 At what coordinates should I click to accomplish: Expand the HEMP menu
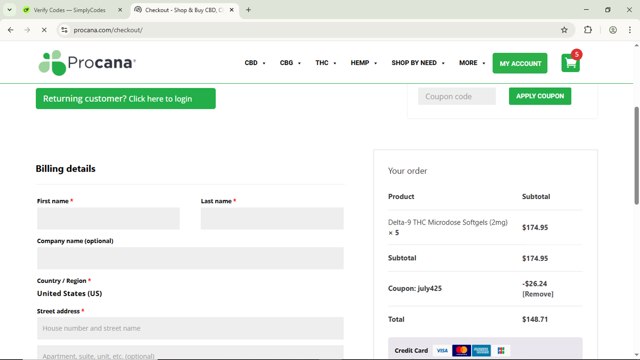click(x=364, y=63)
